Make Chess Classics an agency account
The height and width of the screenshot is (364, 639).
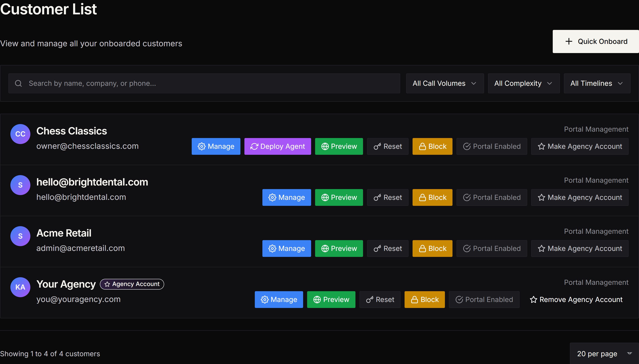pos(580,146)
